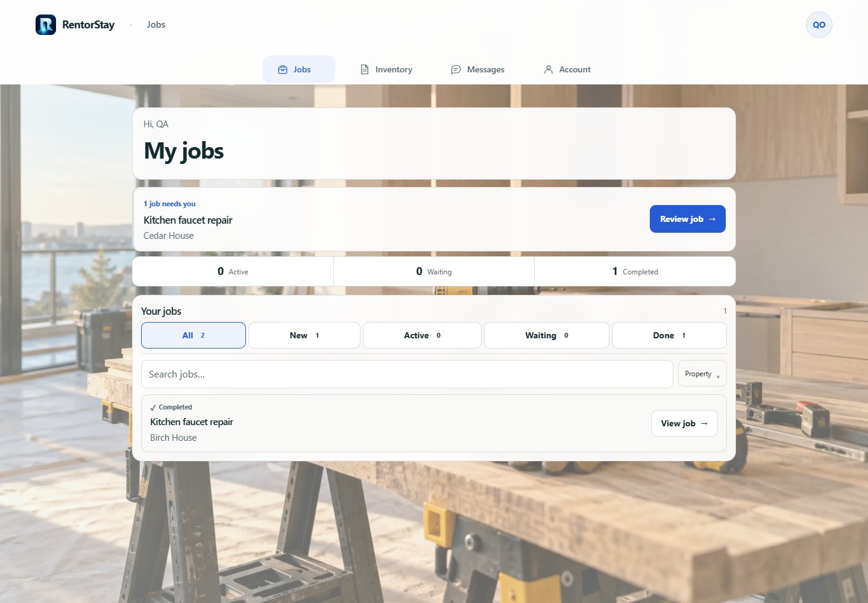Click the Jobs breadcrumb in header
The height and width of the screenshot is (603, 868).
156,25
